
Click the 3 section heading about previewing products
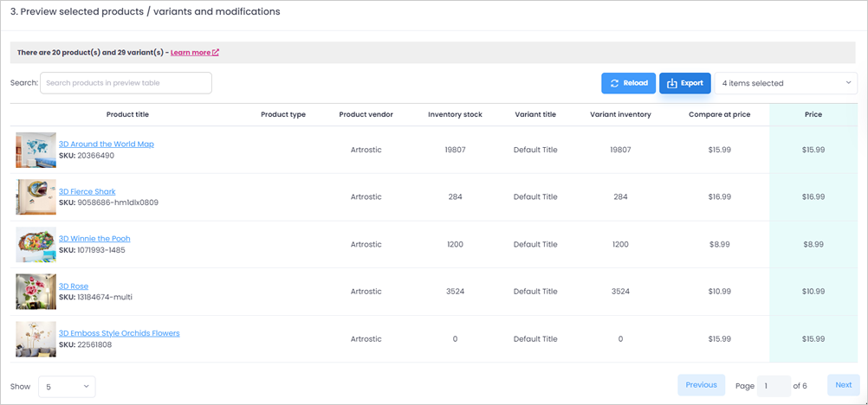145,11
